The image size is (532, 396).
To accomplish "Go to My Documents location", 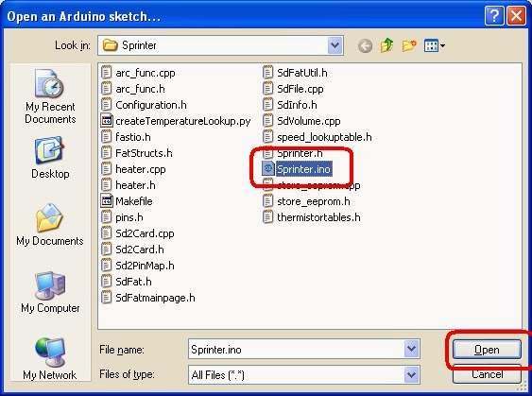I will pyautogui.click(x=50, y=225).
